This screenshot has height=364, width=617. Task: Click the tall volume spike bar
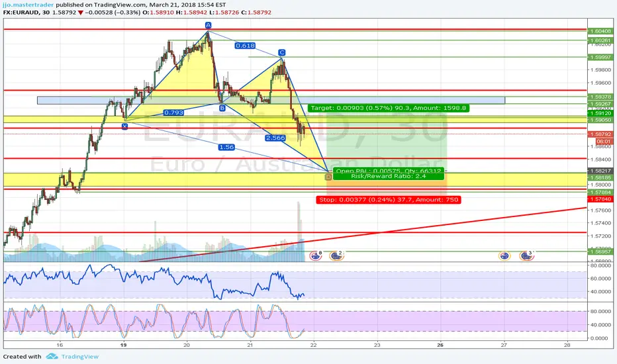(x=299, y=232)
